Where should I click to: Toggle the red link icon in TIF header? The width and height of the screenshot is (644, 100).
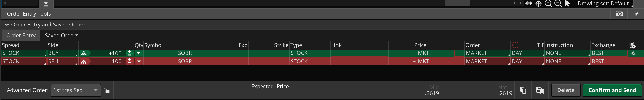click(x=515, y=45)
